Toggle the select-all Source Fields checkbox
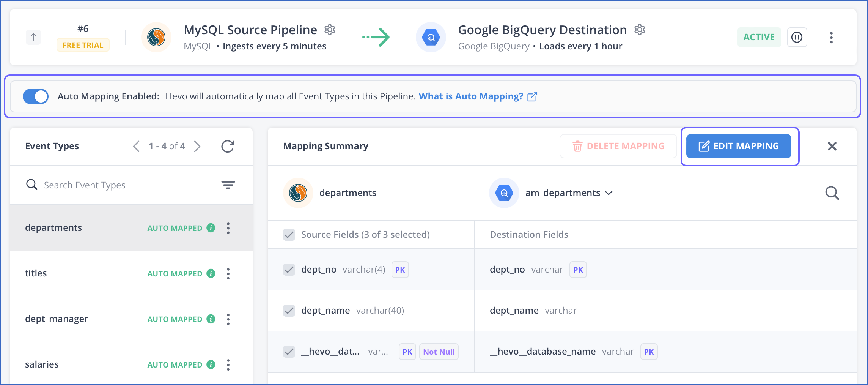The width and height of the screenshot is (868, 385). [x=289, y=235]
